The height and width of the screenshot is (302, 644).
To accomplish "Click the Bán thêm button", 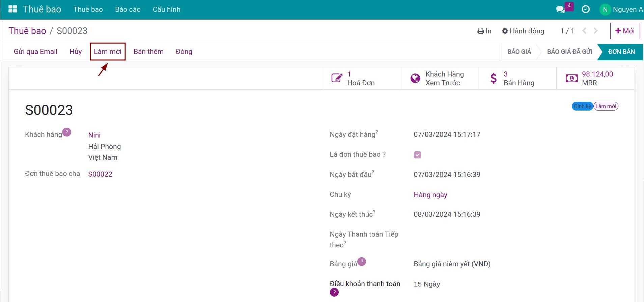I will pyautogui.click(x=148, y=52).
